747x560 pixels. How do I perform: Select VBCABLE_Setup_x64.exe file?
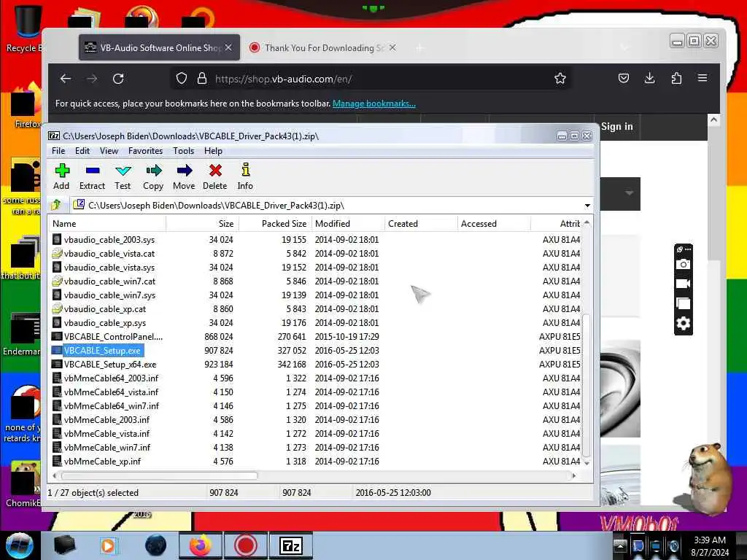click(110, 365)
